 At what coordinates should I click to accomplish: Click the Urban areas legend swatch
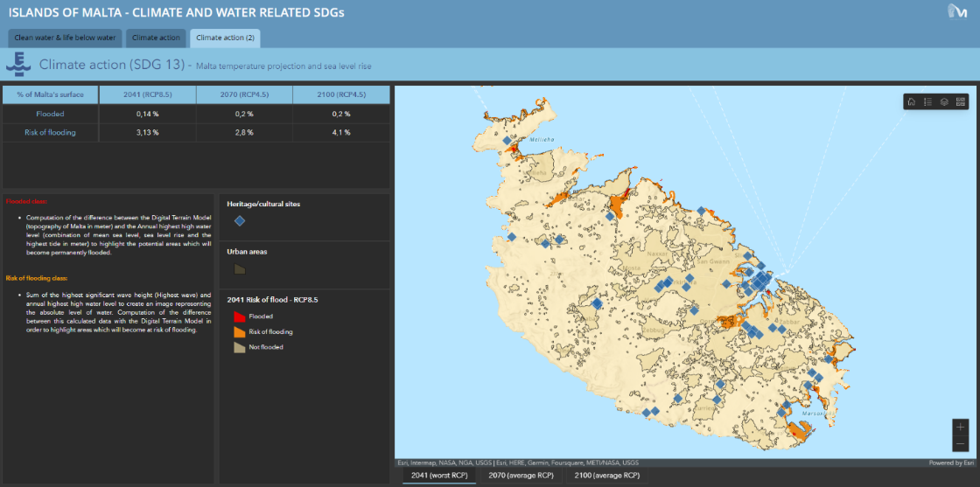240,269
